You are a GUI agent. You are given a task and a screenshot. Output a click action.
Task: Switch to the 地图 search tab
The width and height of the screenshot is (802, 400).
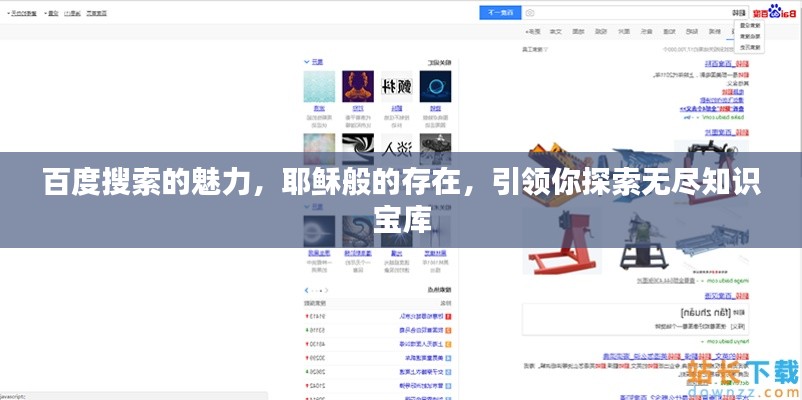coord(578,32)
